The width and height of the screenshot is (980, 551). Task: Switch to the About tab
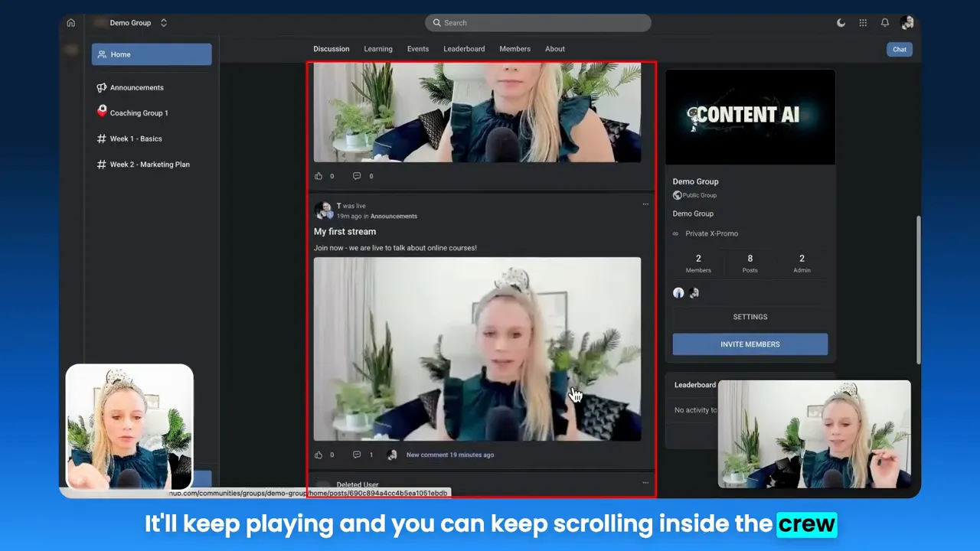[555, 49]
